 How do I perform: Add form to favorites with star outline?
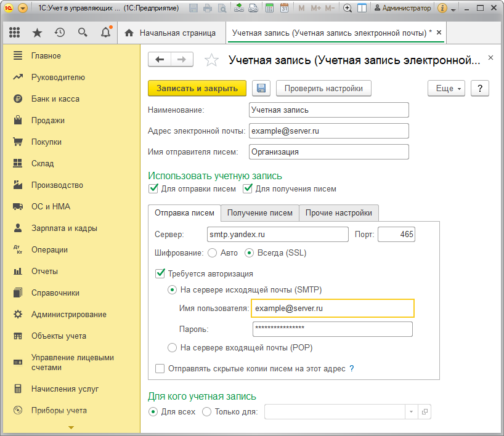tap(211, 60)
